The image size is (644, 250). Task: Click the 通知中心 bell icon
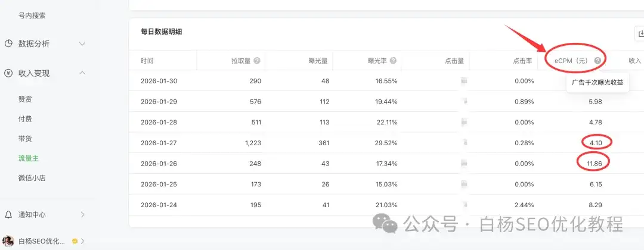[8, 214]
